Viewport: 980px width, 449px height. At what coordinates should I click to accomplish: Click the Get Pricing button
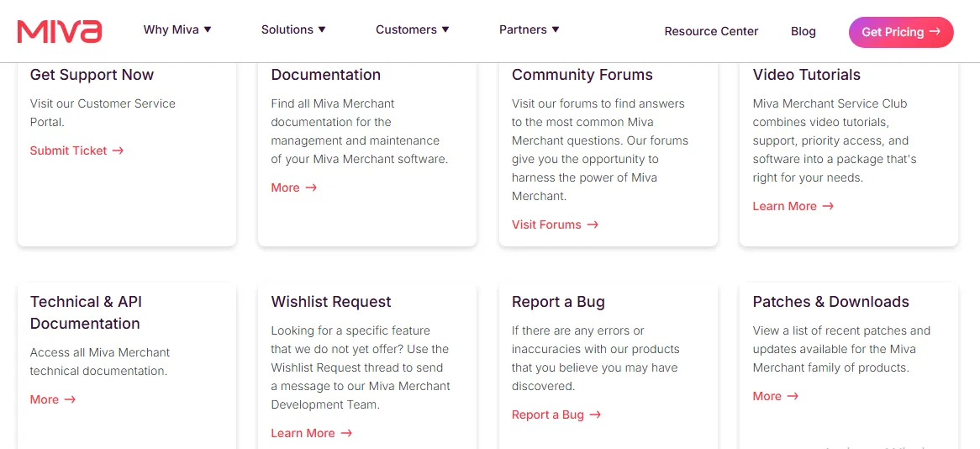(901, 32)
